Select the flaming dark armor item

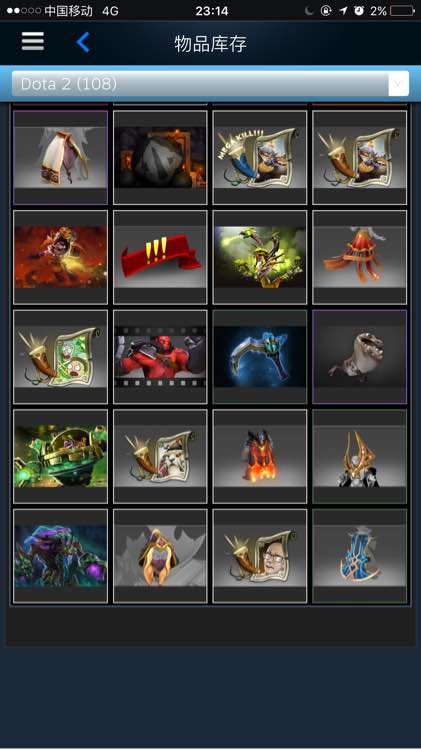pyautogui.click(x=260, y=456)
